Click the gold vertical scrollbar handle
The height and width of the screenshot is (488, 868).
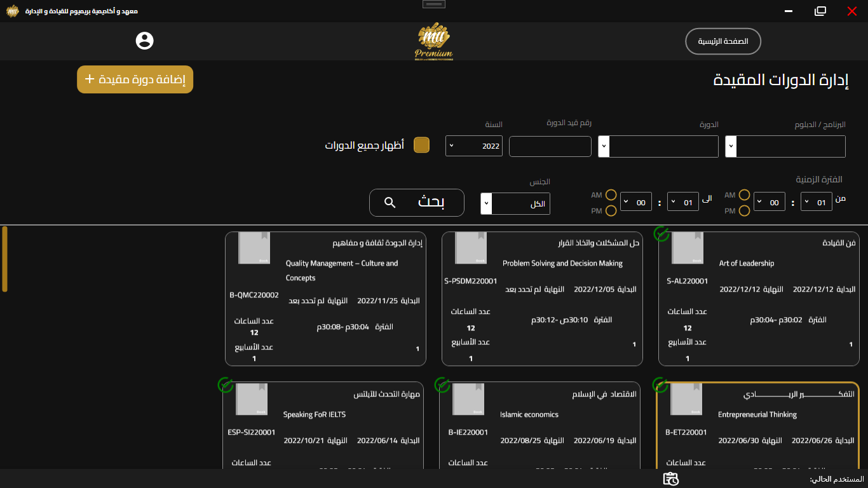5,259
